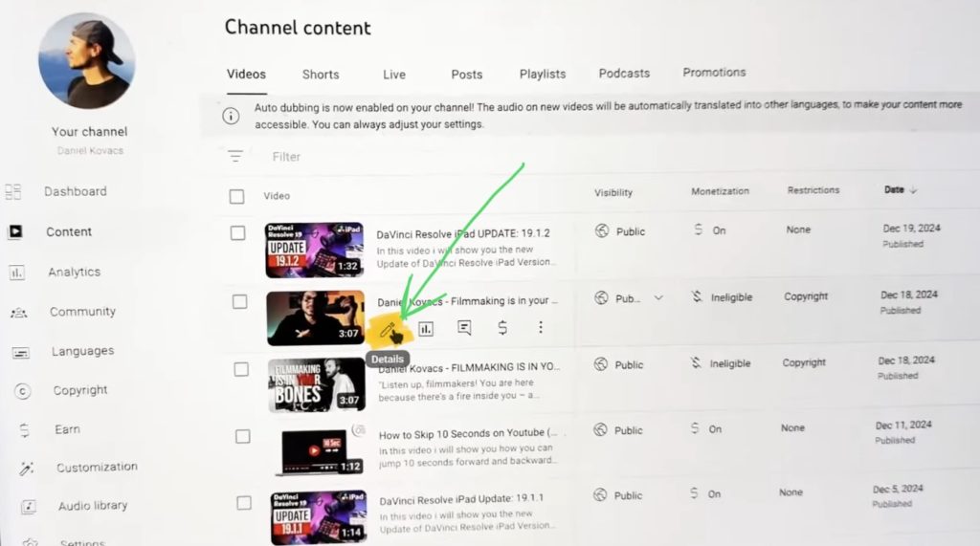Open three-dot options menu on hovered video
The image size is (980, 546).
coord(541,327)
